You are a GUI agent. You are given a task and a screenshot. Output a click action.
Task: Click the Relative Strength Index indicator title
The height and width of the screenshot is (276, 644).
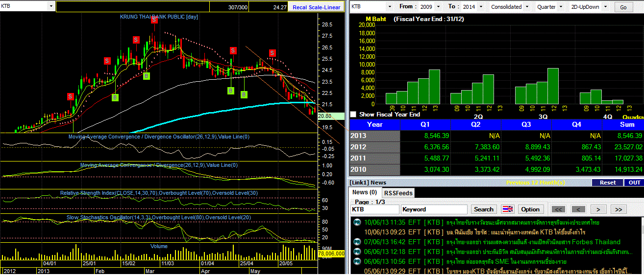point(159,193)
